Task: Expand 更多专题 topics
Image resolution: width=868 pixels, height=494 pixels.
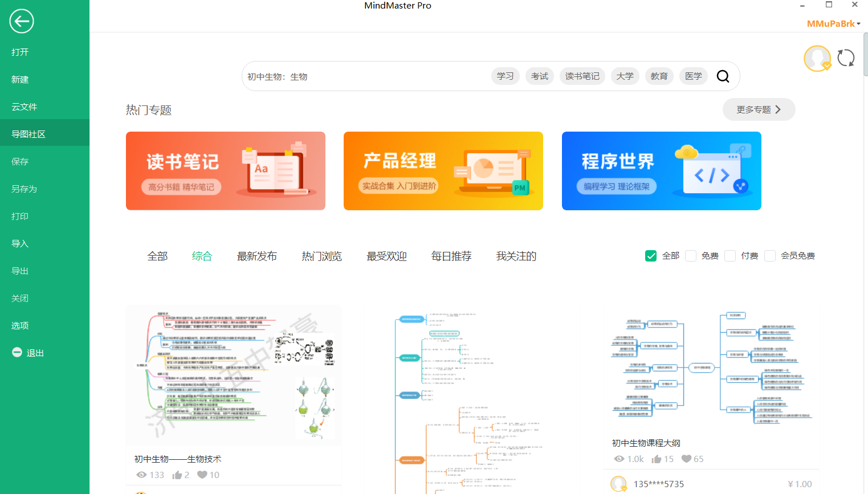Action: (759, 109)
